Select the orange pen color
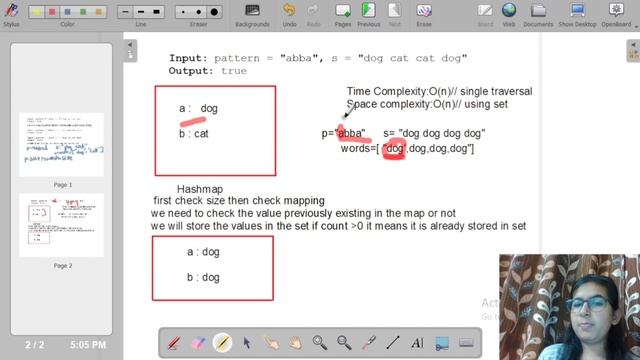This screenshot has width=640, height=360. click(x=99, y=12)
